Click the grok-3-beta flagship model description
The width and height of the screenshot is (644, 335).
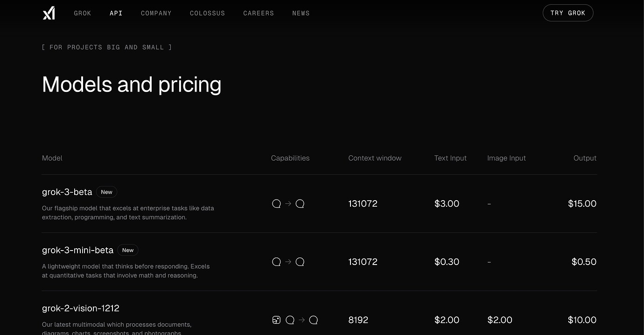tap(128, 213)
